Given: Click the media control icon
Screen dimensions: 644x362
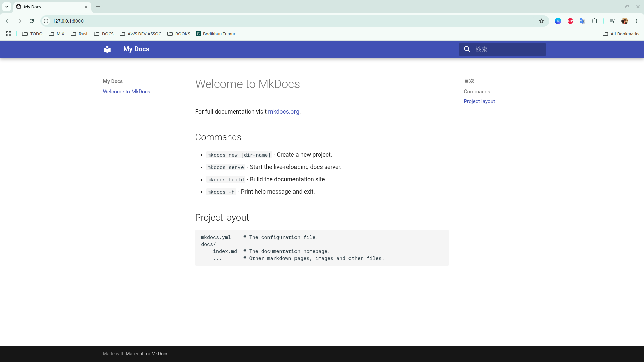Looking at the screenshot, I should [x=612, y=21].
